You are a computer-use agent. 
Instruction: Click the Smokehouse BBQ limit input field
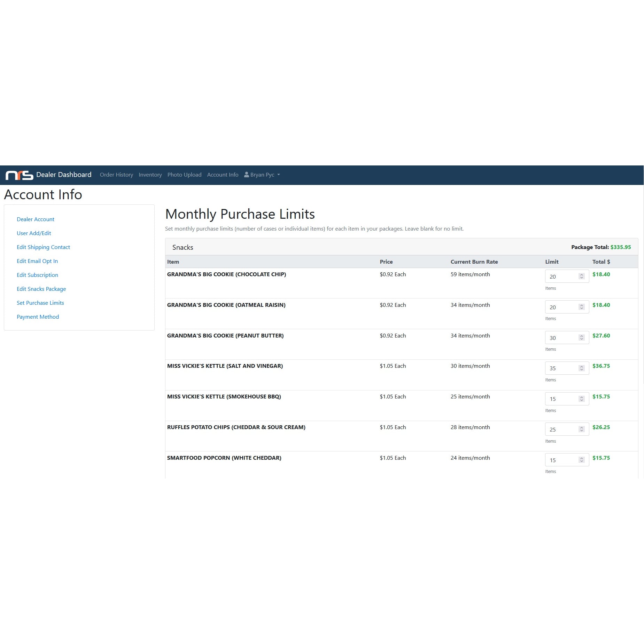tap(561, 399)
